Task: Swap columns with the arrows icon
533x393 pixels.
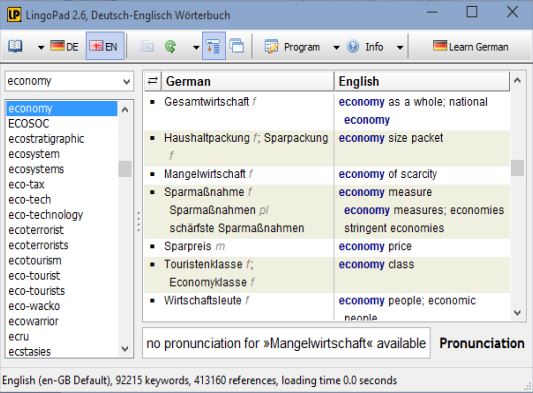Action: (x=153, y=81)
